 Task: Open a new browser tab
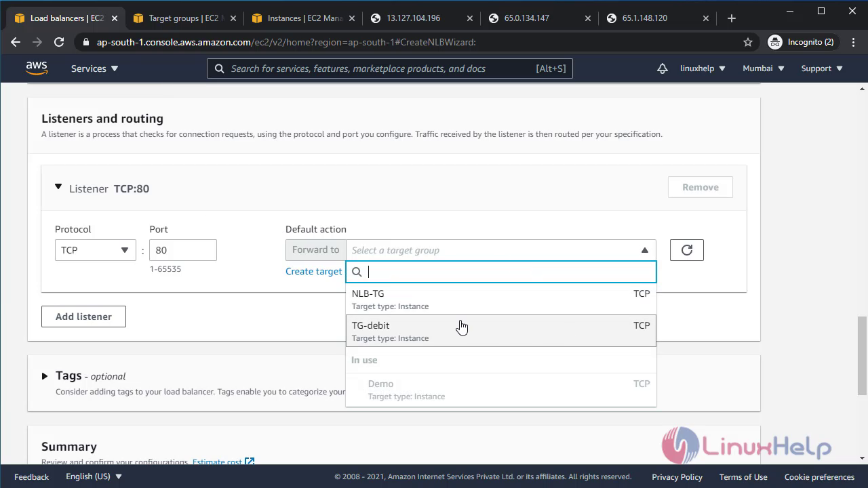point(731,18)
